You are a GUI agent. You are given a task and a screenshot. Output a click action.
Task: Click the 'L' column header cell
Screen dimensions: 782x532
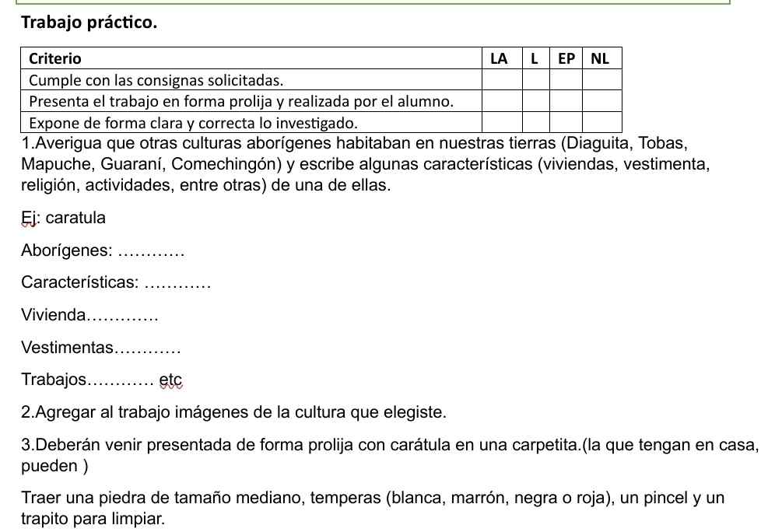[x=535, y=58]
